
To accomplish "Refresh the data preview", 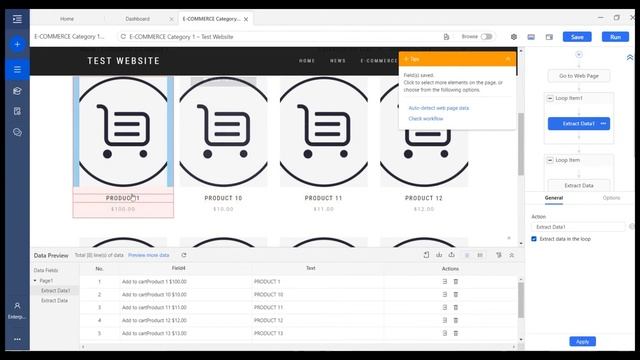I will pos(184,255).
